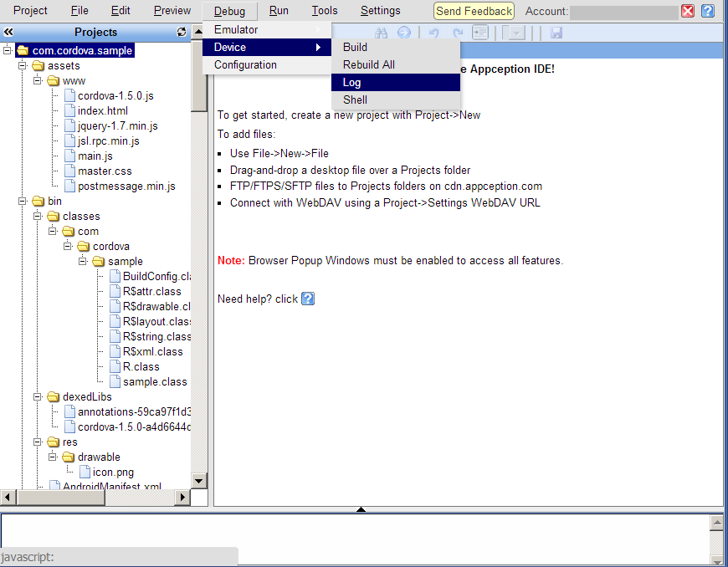Open index.html file

103,111
